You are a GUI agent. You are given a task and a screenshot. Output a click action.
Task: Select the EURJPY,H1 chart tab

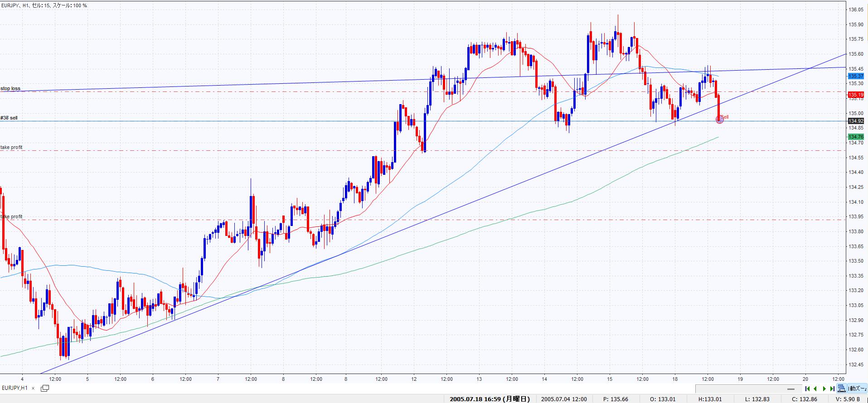tap(15, 388)
